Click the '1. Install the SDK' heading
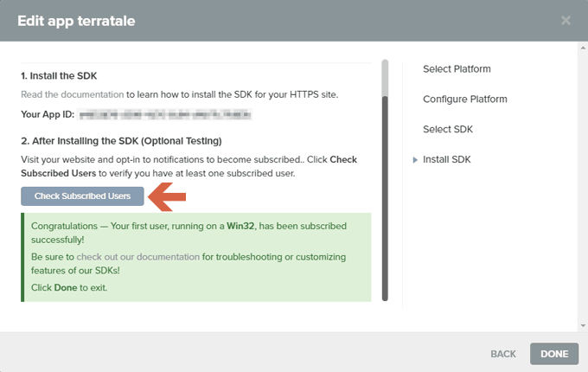The width and height of the screenshot is (588, 372). (x=59, y=76)
